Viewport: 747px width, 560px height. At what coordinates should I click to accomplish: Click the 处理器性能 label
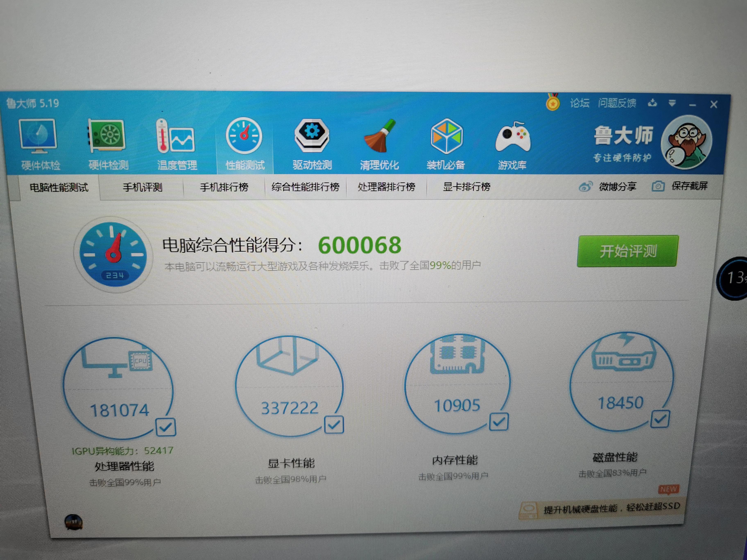point(124,466)
